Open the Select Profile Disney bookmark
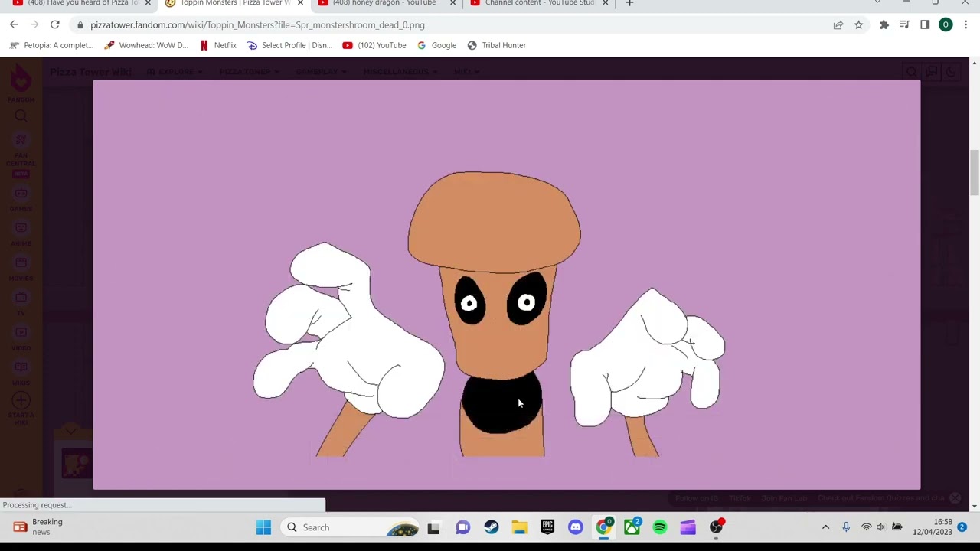The image size is (980, 551). tap(290, 45)
